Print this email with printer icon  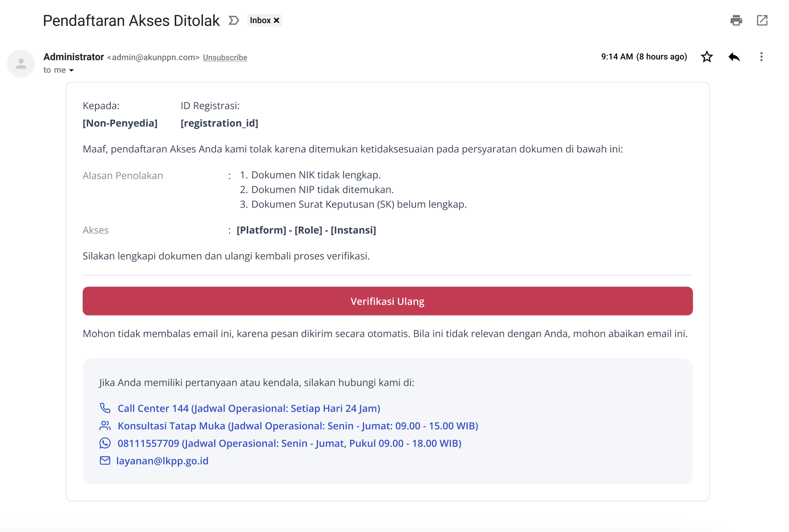click(736, 20)
